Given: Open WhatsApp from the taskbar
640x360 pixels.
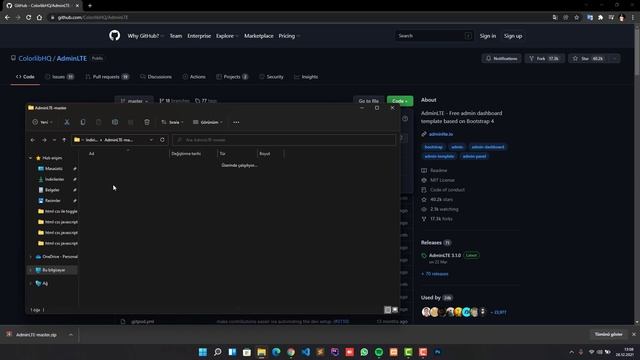Looking at the screenshot, I should click(x=364, y=352).
